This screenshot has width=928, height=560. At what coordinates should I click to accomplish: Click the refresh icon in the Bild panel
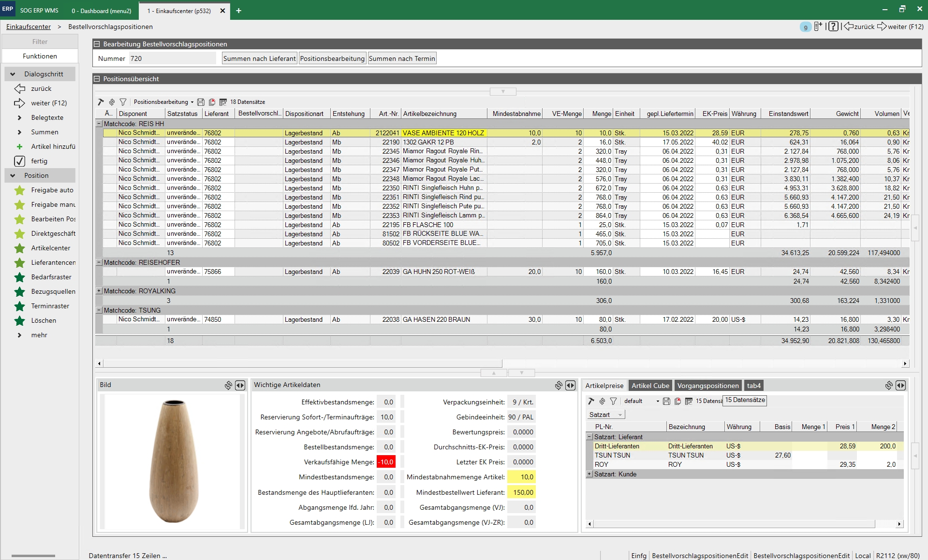pos(228,385)
